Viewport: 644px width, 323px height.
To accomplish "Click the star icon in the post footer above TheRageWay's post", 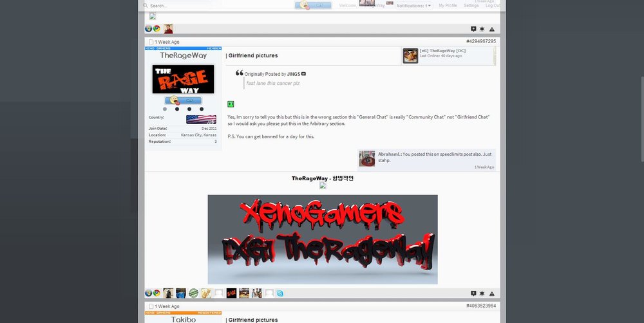I will (482, 29).
